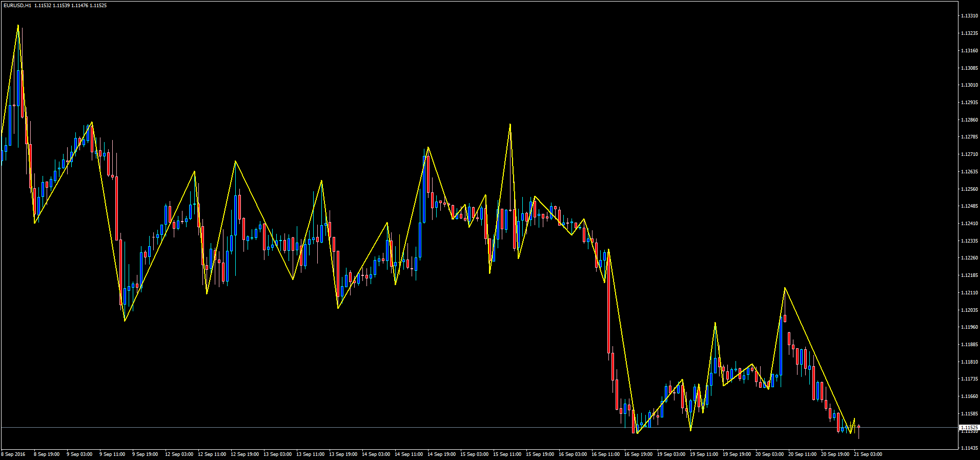Click the 1.13085 price scale value

pyautogui.click(x=970, y=68)
